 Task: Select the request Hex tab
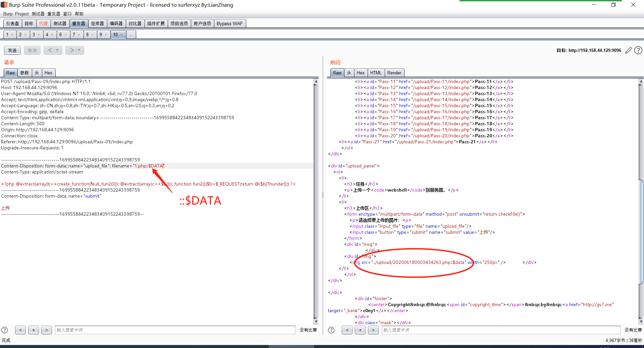49,73
